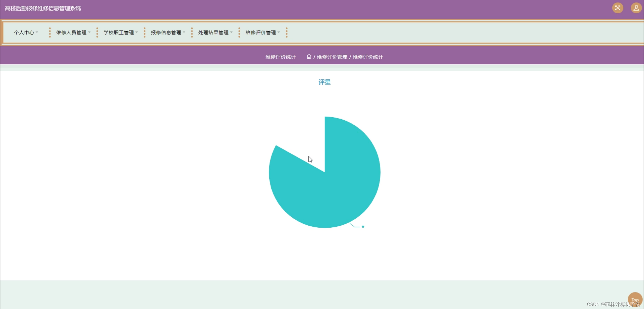Click the home icon in breadcrumb
This screenshot has width=644, height=309.
click(x=309, y=57)
